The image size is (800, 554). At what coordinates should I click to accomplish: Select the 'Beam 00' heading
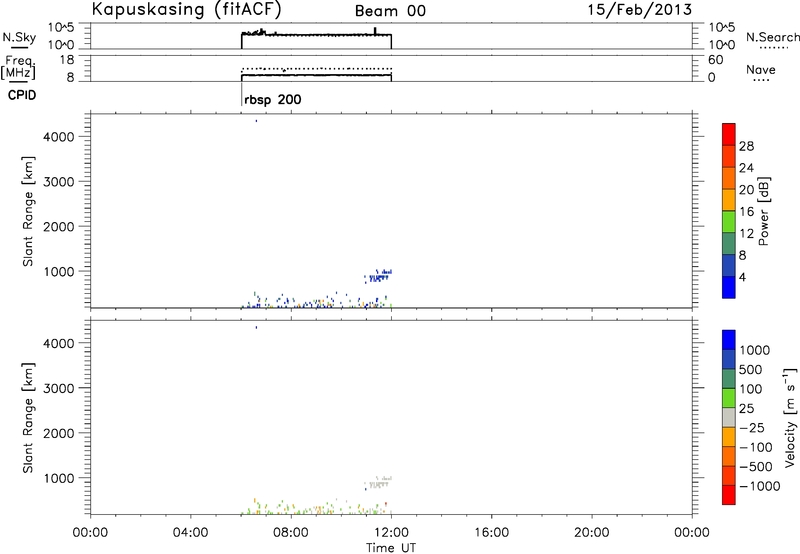click(390, 11)
